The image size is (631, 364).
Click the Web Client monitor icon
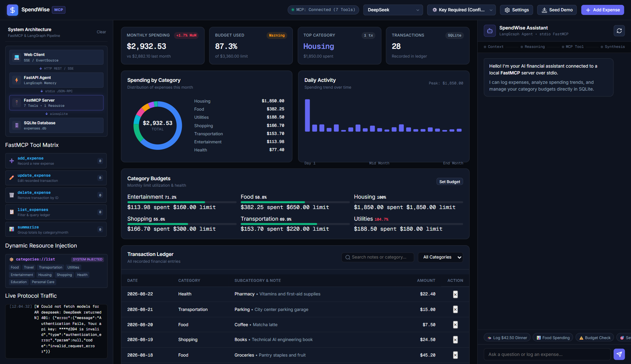click(17, 57)
